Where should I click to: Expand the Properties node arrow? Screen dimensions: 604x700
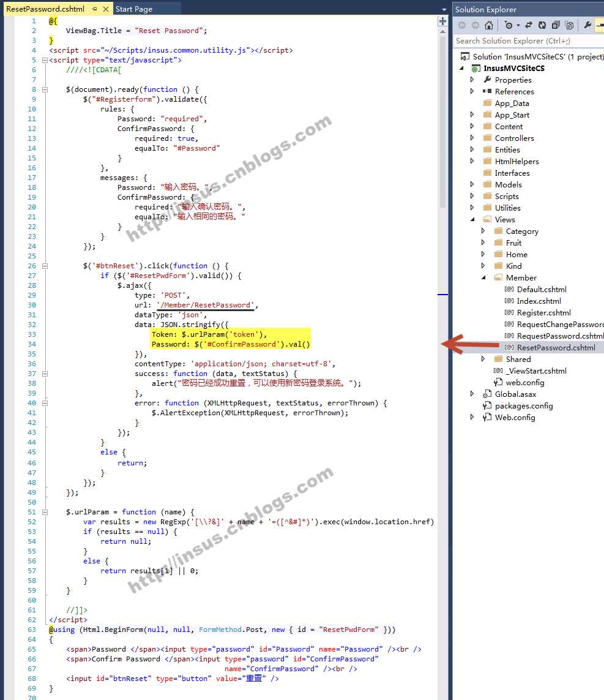472,80
